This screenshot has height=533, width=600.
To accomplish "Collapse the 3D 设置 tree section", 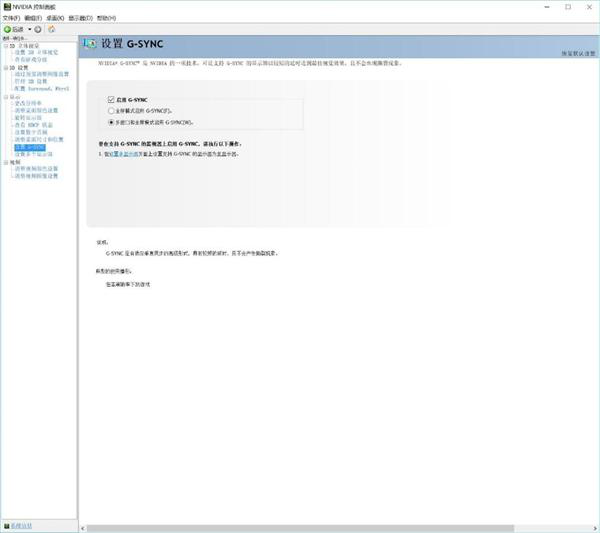I will tap(4, 67).
